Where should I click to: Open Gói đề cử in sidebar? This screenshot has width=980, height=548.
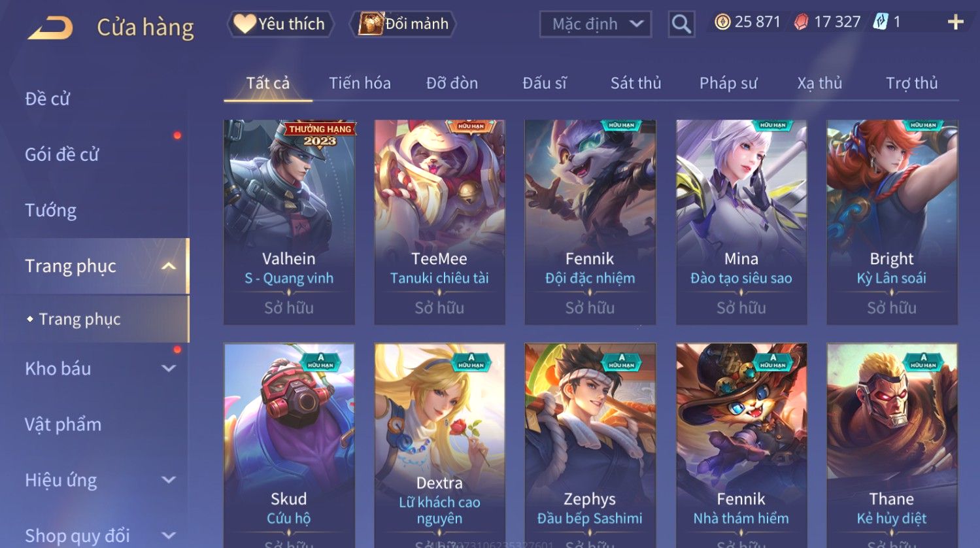pyautogui.click(x=62, y=155)
